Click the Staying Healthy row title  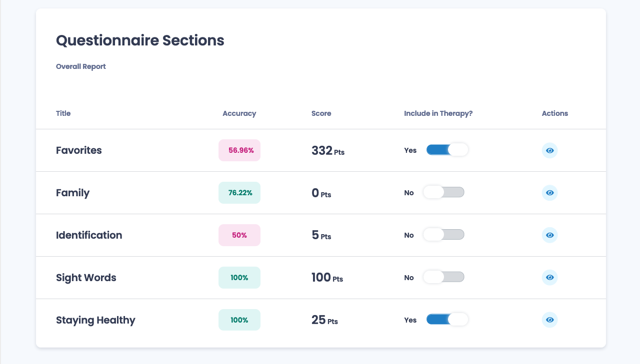point(95,320)
